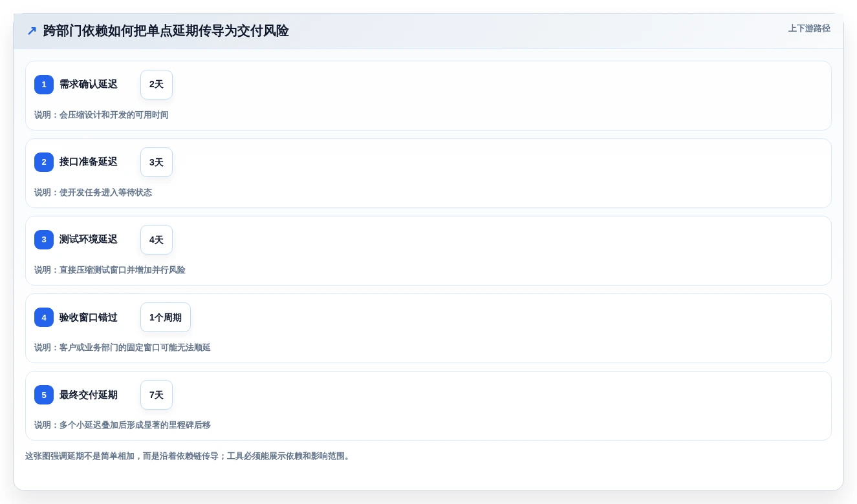Select step number 3 badge
The width and height of the screenshot is (857, 504).
44,240
